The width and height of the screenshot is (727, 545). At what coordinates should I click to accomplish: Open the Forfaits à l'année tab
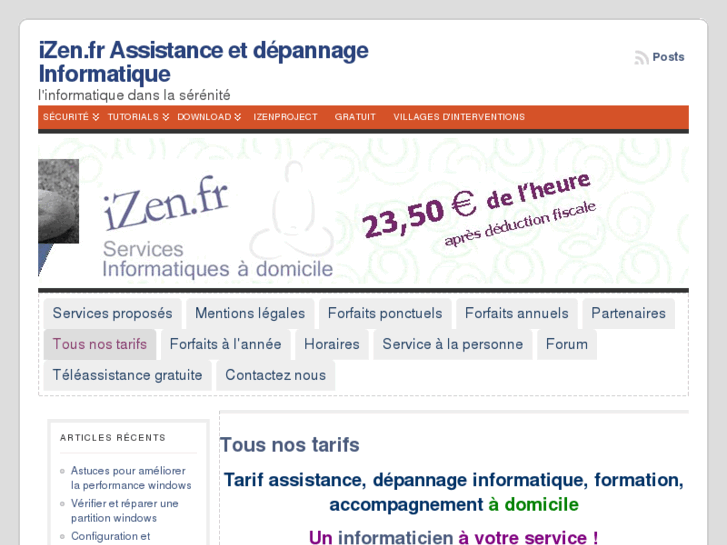point(225,345)
